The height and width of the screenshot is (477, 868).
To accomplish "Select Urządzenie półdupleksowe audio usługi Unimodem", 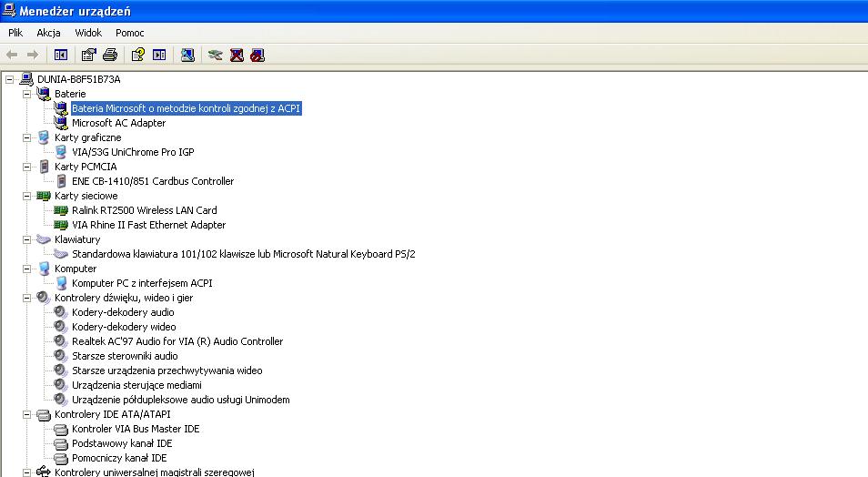I will 181,400.
